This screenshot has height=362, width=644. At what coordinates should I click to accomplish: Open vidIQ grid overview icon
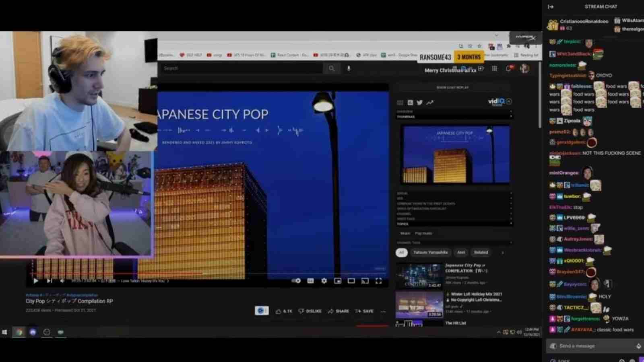pos(400,103)
